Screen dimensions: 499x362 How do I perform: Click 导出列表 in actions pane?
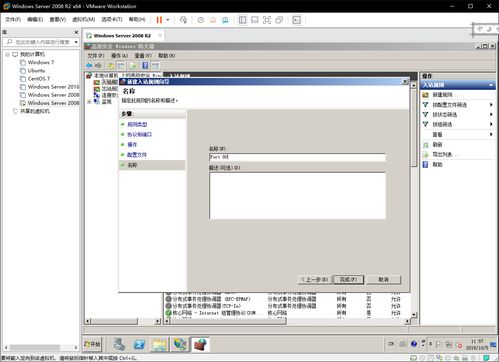[442, 154]
